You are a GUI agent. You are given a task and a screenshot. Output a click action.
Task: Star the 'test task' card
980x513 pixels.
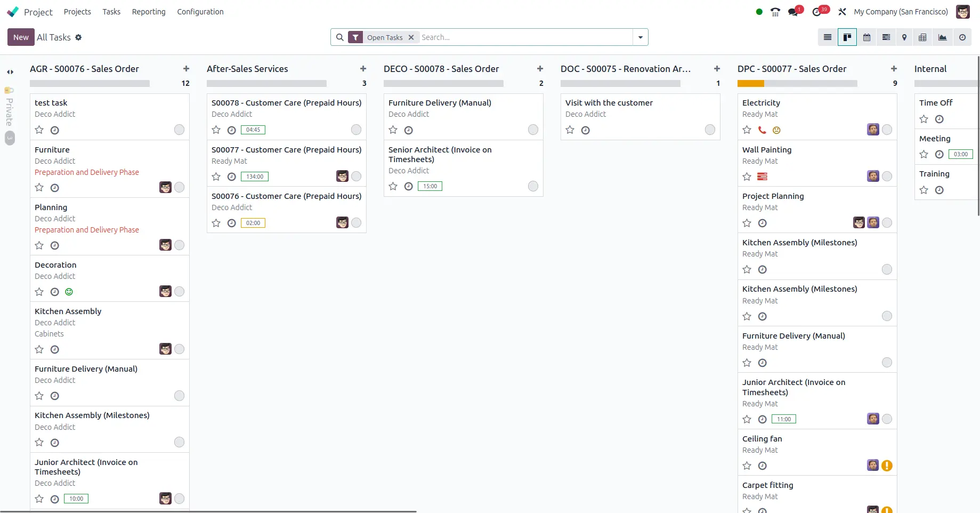coord(39,130)
